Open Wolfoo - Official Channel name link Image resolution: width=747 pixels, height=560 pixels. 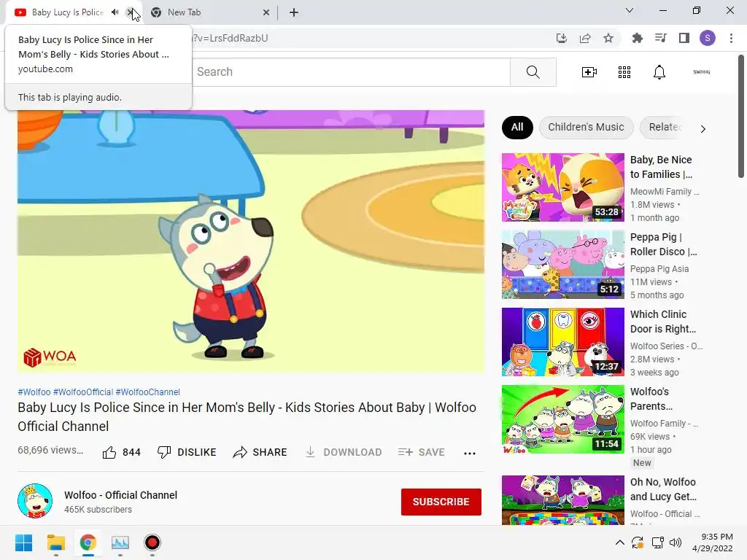click(120, 495)
